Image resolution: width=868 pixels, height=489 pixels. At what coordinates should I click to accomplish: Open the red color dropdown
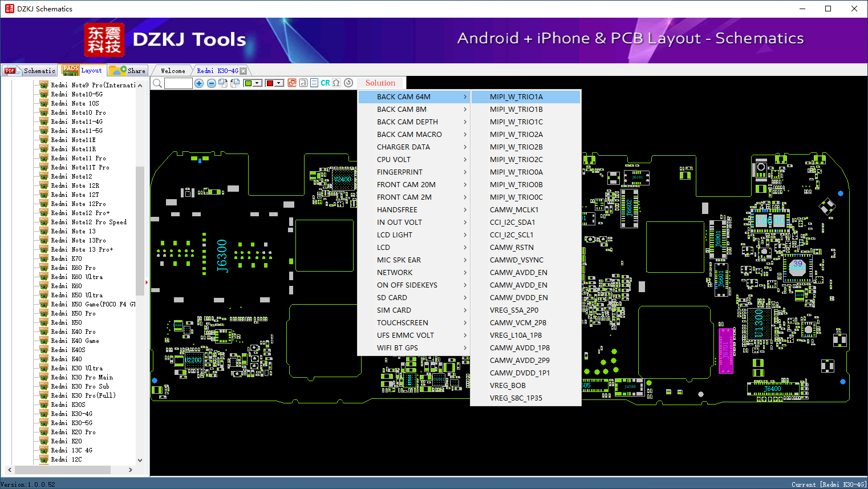click(279, 83)
